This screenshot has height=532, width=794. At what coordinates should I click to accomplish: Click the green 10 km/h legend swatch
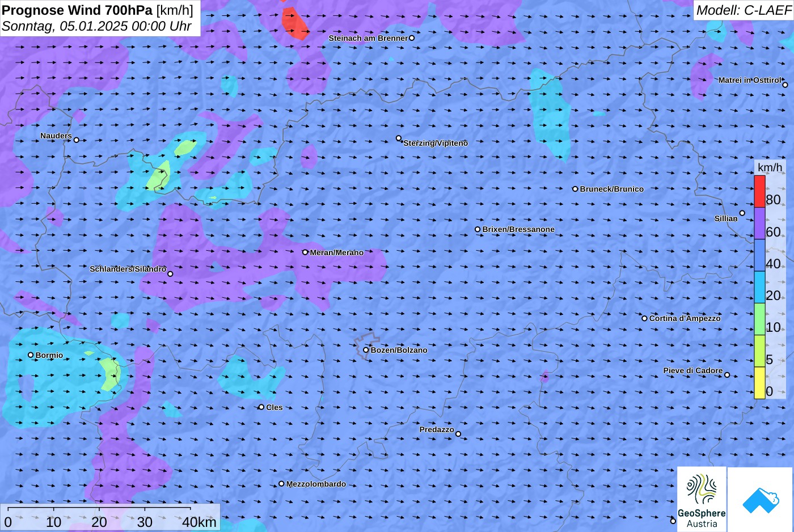[759, 319]
